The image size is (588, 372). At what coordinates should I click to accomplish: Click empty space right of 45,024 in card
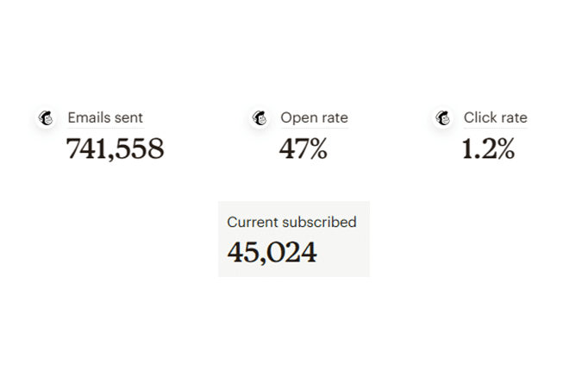coord(345,253)
